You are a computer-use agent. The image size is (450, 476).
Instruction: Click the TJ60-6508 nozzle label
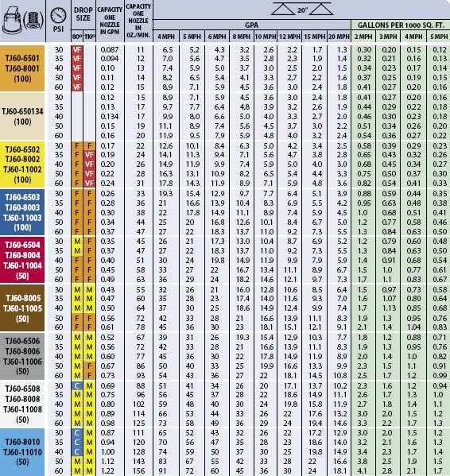22,389
